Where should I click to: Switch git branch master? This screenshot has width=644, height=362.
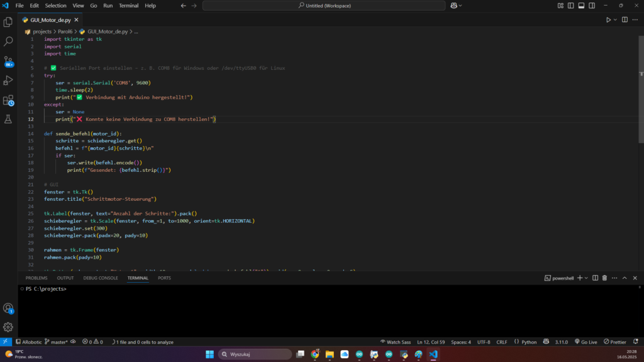[x=56, y=342]
